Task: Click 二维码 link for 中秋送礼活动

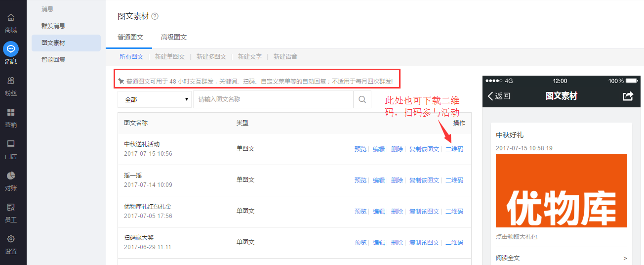Action: coord(454,149)
